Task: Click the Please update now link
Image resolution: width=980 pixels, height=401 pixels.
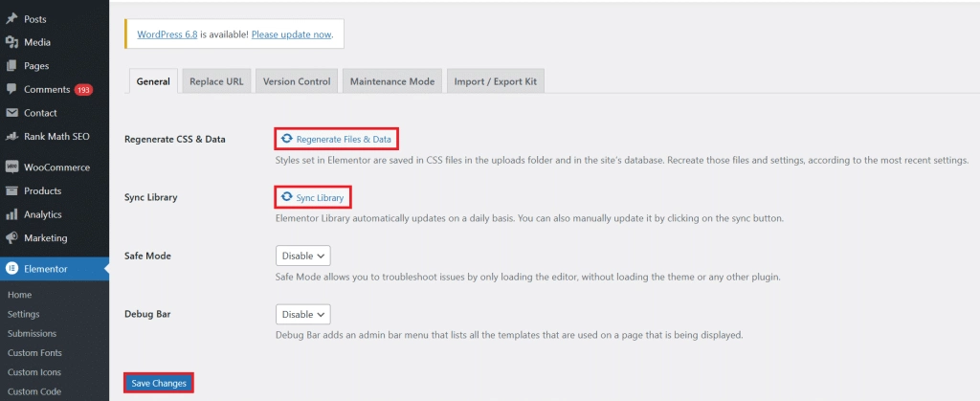Action: pyautogui.click(x=292, y=34)
